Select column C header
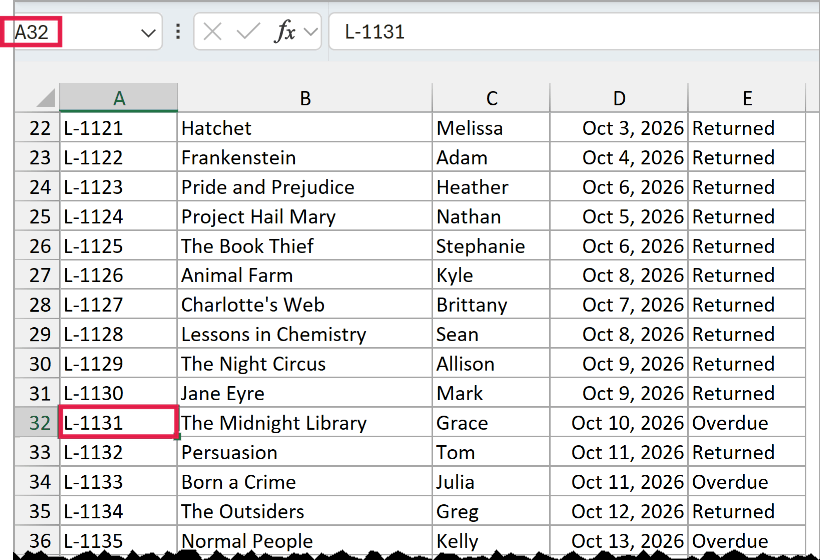The width and height of the screenshot is (820, 560). (491, 98)
